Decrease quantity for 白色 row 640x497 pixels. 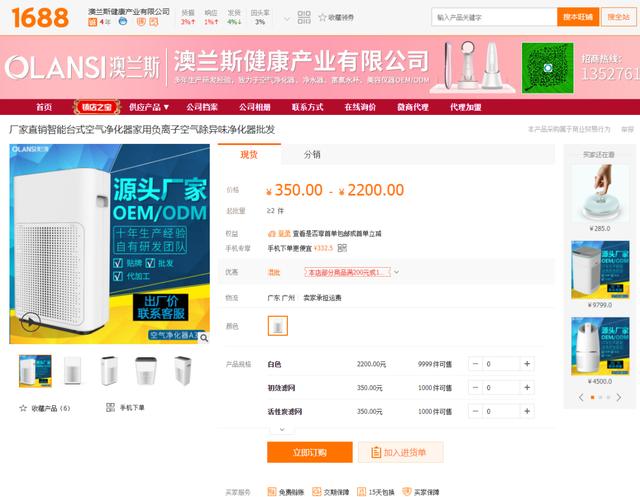pos(475,364)
